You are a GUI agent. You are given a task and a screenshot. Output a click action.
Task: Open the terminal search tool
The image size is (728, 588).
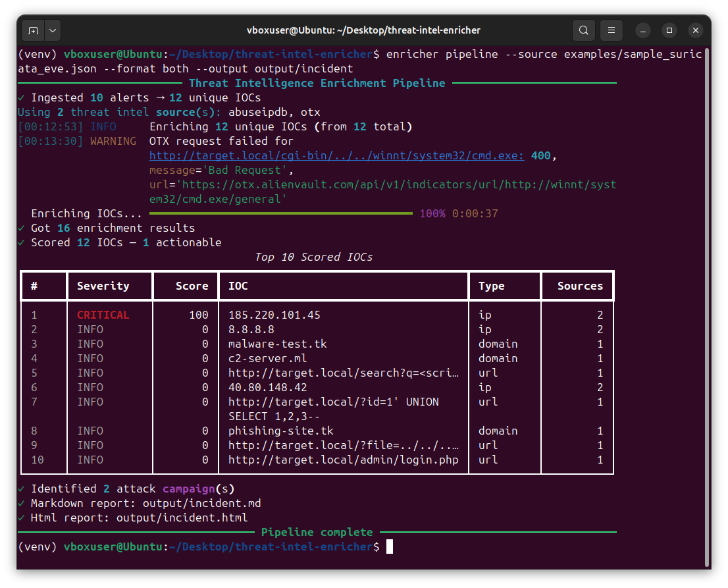pyautogui.click(x=584, y=31)
